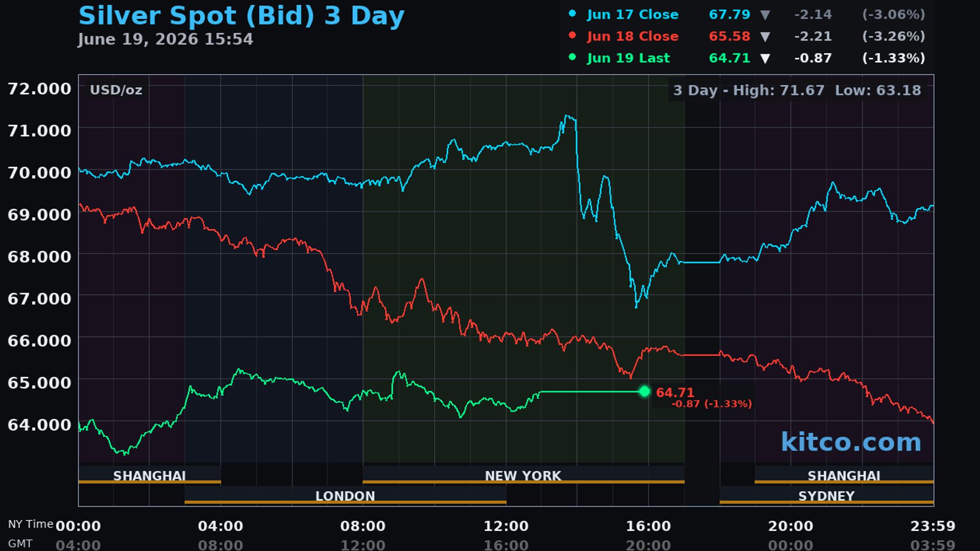Click the NEW YORK session bar
The height and width of the screenshot is (551, 980).
(x=523, y=475)
